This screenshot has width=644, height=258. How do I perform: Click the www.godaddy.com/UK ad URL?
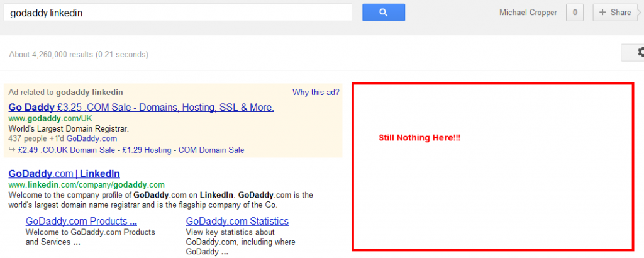pyautogui.click(x=50, y=119)
